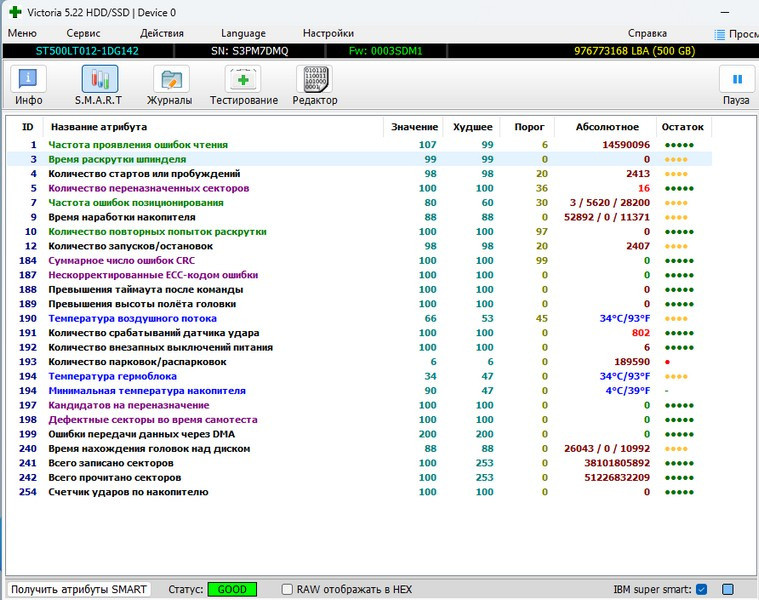Screen dimensions: 759x600
Task: Click firmware label Fw: 0003SDM1
Action: [385, 51]
